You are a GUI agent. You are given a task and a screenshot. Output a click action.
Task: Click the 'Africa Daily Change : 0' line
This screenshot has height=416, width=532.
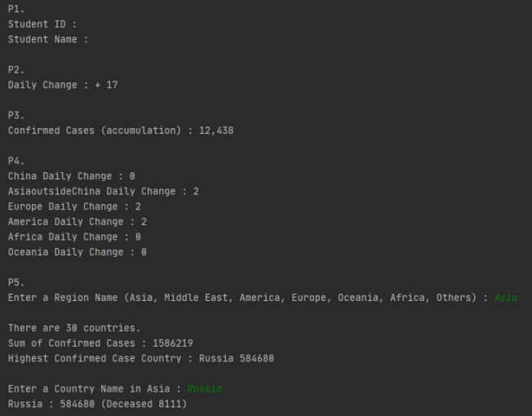point(74,237)
